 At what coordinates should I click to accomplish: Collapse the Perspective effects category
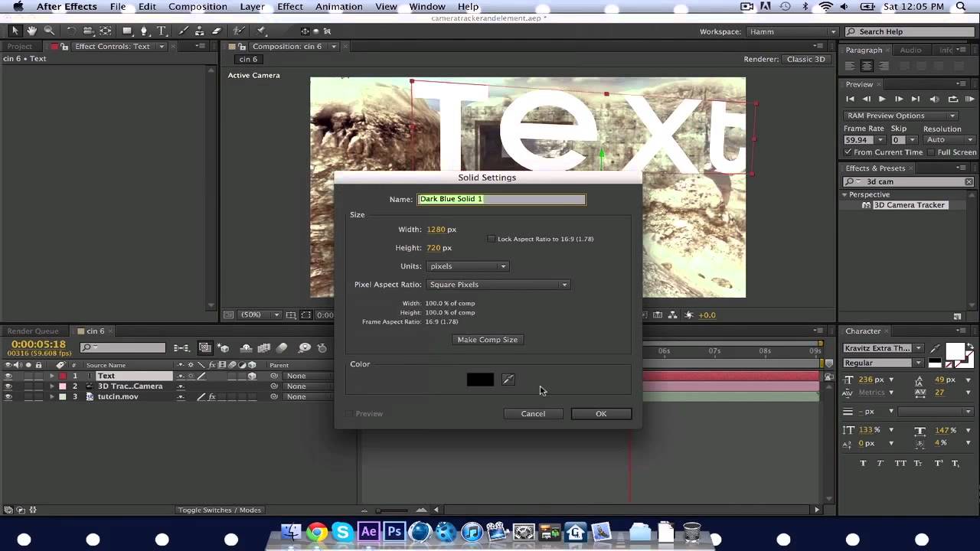point(845,194)
